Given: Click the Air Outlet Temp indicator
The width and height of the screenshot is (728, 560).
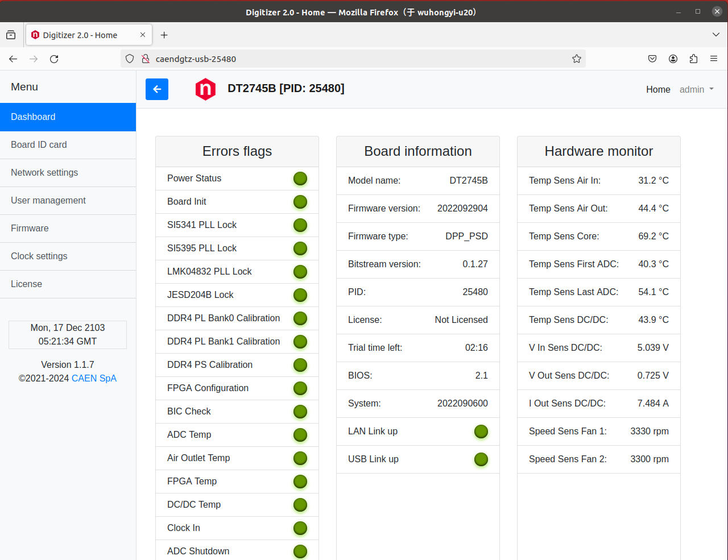Looking at the screenshot, I should pyautogui.click(x=300, y=458).
